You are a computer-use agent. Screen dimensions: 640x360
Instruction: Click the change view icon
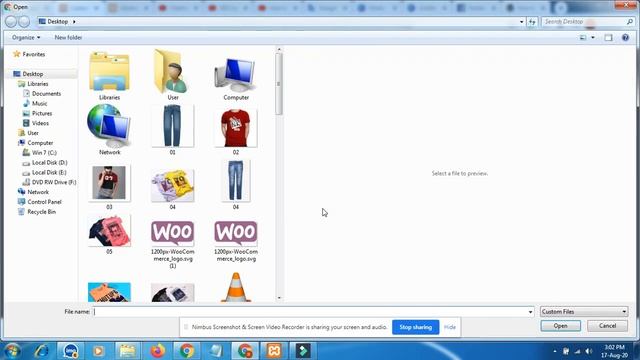click(x=583, y=38)
